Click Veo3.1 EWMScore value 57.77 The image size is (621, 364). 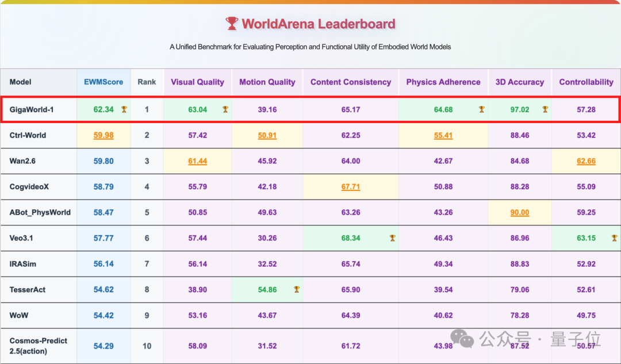[103, 238]
